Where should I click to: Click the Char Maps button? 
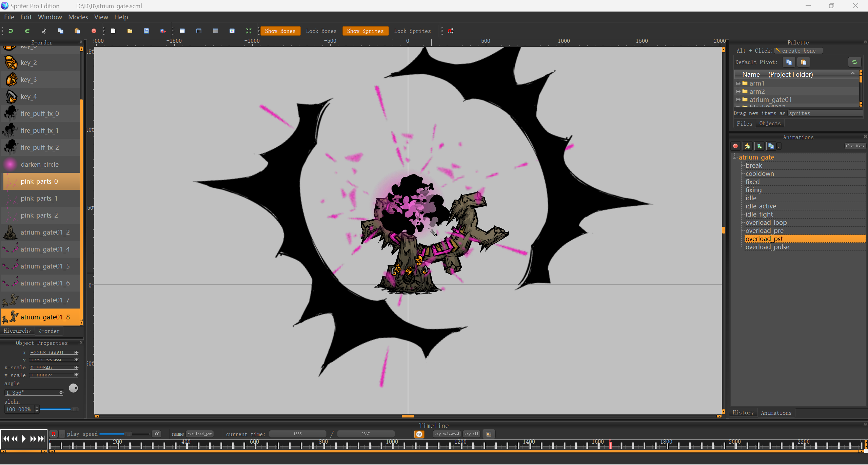pyautogui.click(x=855, y=146)
